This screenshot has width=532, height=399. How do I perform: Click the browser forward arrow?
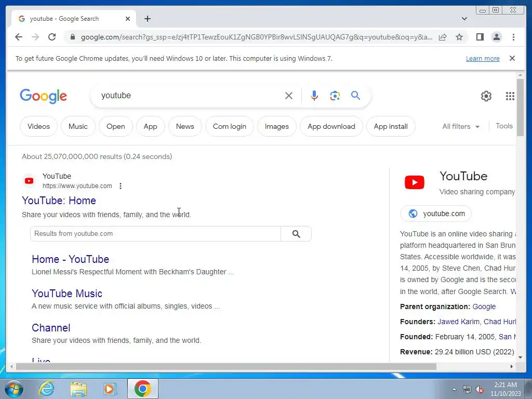click(x=35, y=37)
